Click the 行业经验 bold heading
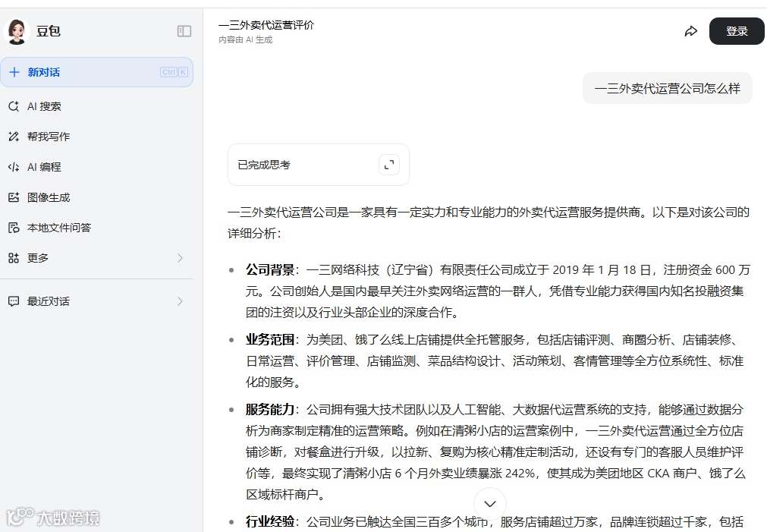This screenshot has width=767, height=532. coord(270,521)
